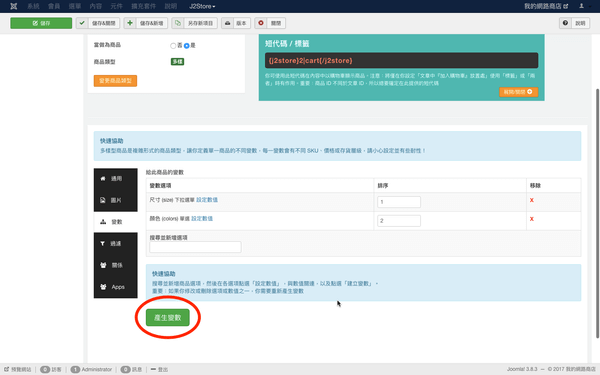Click the page vertical scrollbar
The image size is (600, 375).
[x=597, y=213]
